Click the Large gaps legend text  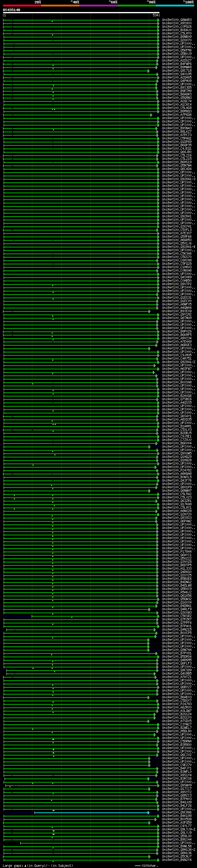[38, 866]
